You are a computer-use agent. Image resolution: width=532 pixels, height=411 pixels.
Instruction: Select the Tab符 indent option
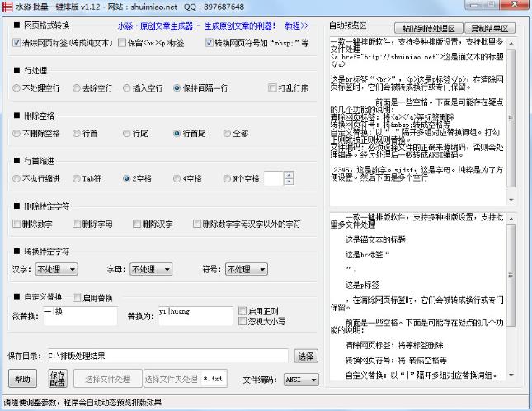(76, 178)
